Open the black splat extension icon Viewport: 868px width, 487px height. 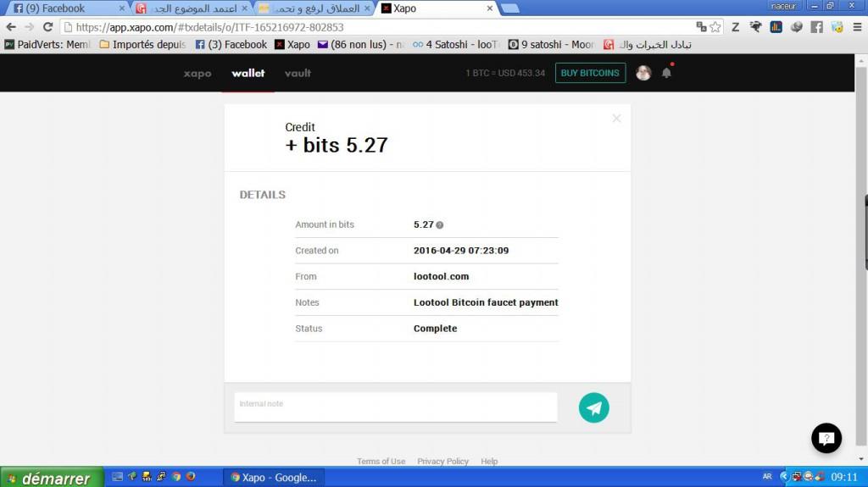755,26
